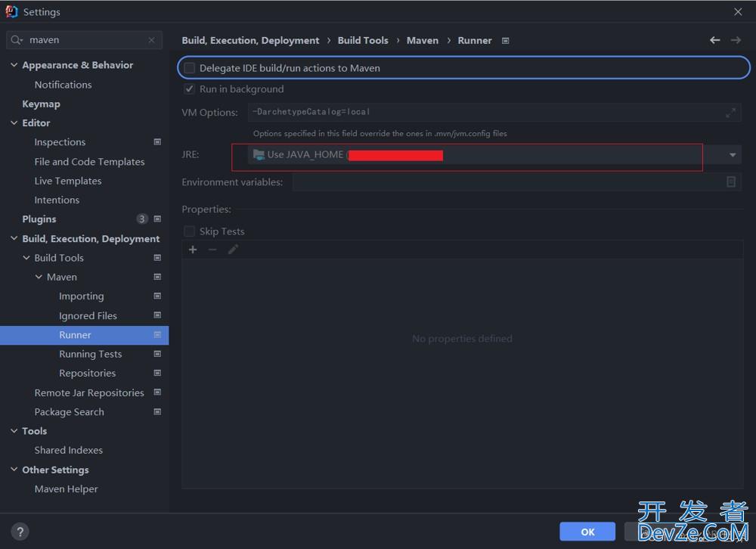Select the Runner tree item
The height and width of the screenshot is (549, 756).
point(85,335)
